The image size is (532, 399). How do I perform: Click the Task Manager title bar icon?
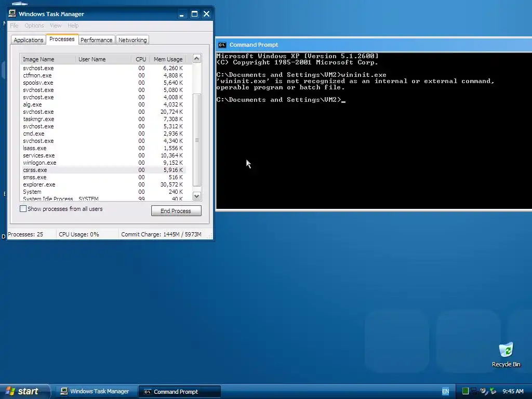point(12,14)
